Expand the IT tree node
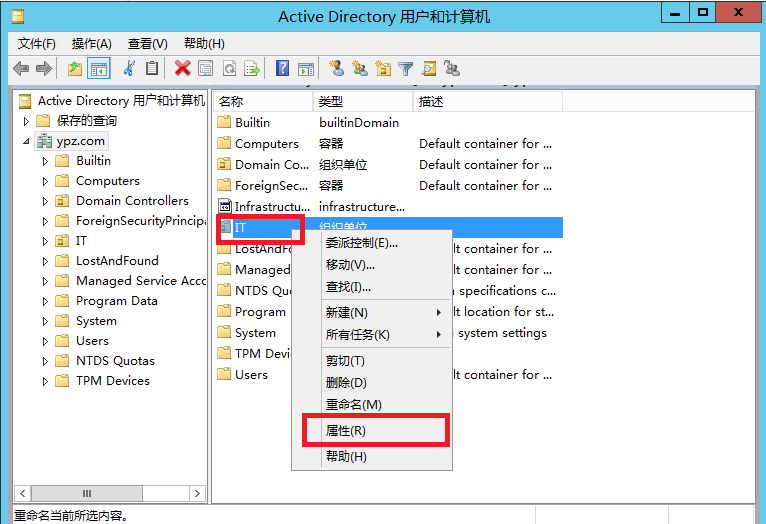This screenshot has width=766, height=524. point(45,241)
